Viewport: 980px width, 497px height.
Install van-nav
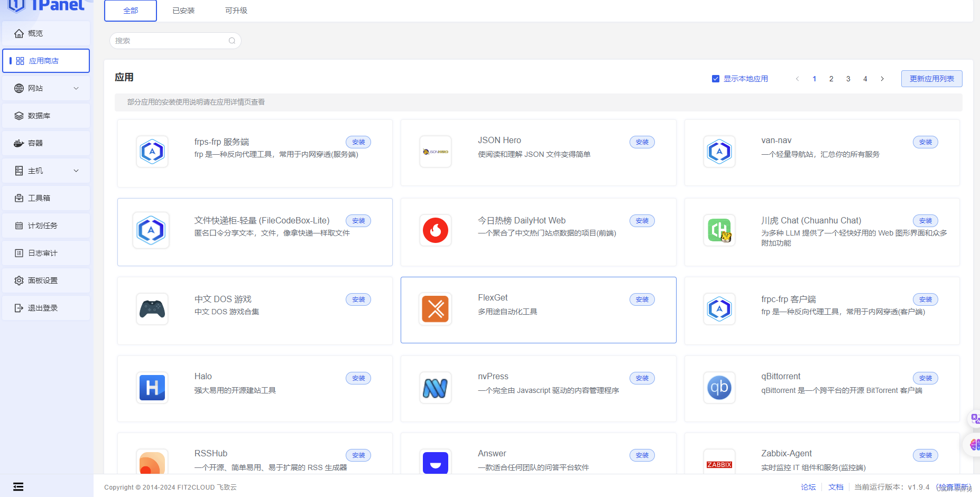pos(926,142)
